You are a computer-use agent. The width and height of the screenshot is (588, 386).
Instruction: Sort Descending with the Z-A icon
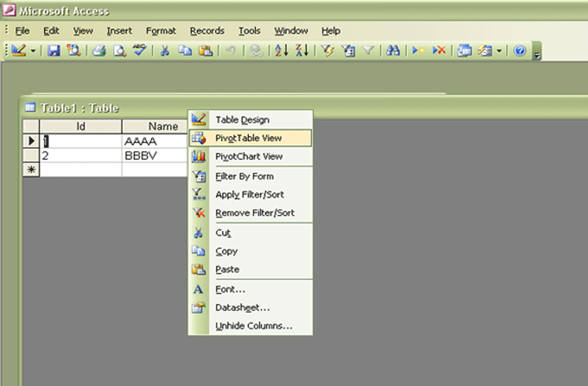[302, 50]
